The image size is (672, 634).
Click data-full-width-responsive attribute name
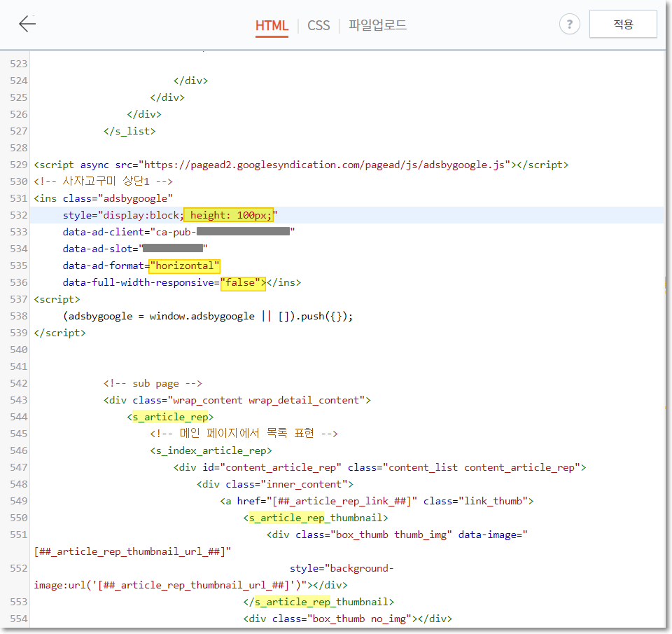click(138, 283)
